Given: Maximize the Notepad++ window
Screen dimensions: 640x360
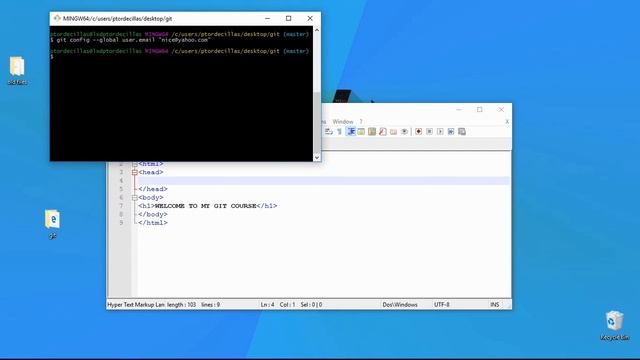Looking at the screenshot, I should tap(480, 109).
